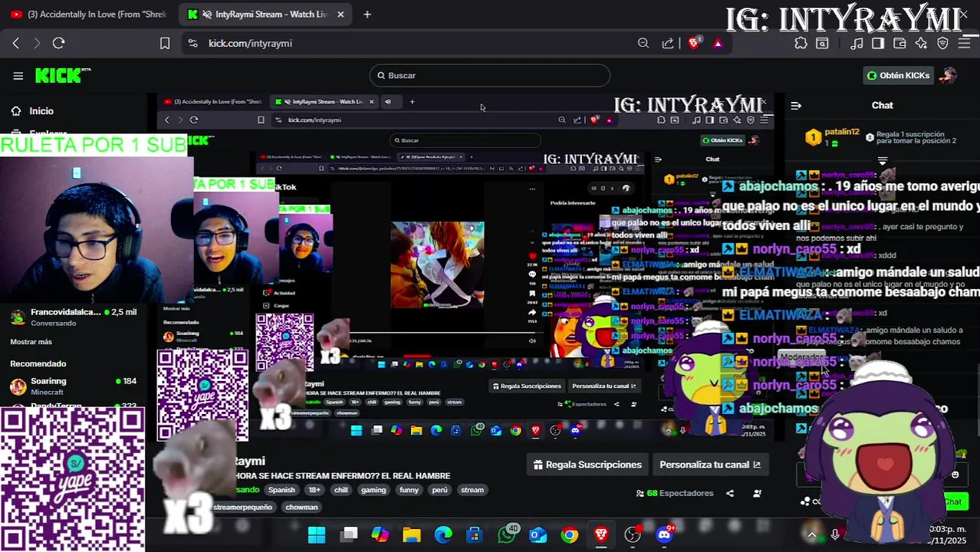This screenshot has height=552, width=980.
Task: Bookmark this page with the bookmark icon
Action: (x=165, y=43)
